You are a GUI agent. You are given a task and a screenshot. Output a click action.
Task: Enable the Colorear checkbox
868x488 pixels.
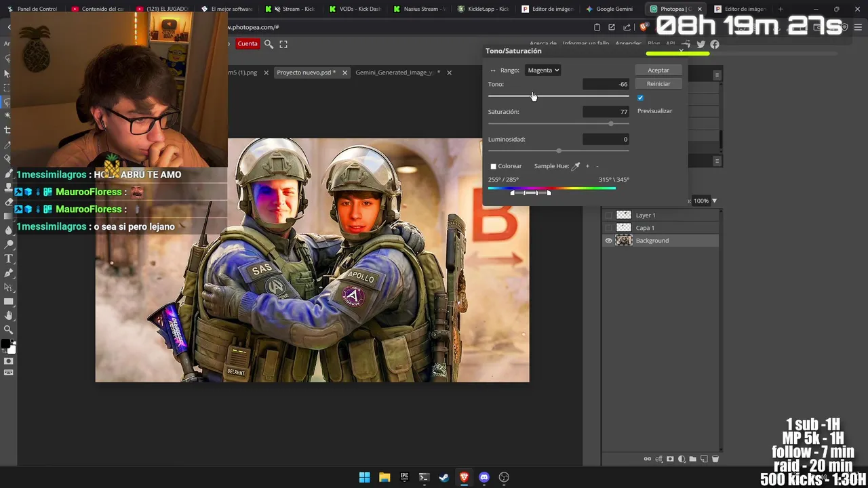(x=494, y=166)
